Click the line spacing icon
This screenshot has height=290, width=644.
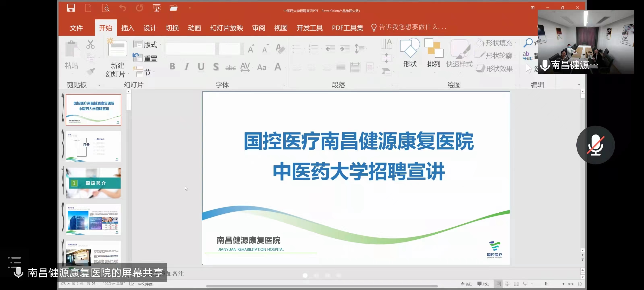tap(359, 49)
